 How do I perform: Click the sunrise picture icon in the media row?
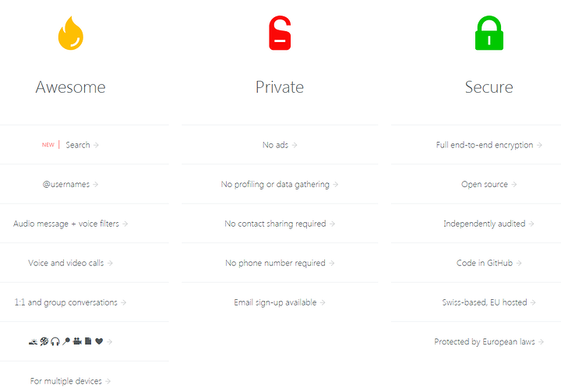34,341
